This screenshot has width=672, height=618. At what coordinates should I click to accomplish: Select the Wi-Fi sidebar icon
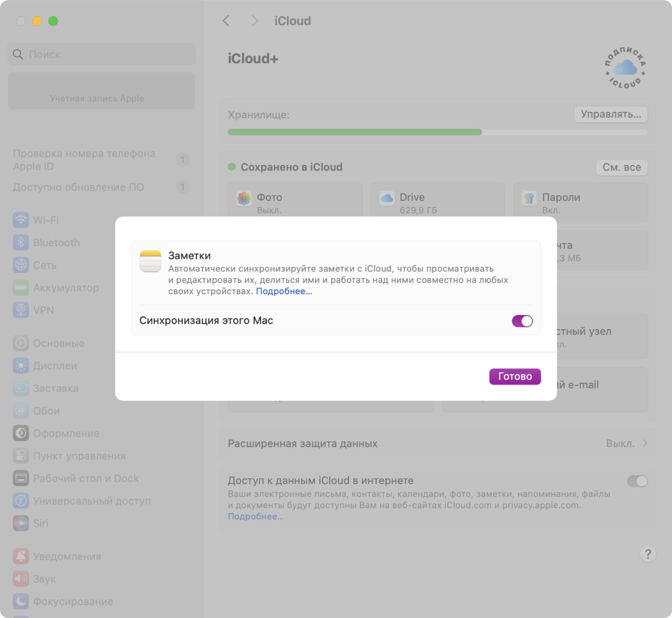(x=21, y=220)
